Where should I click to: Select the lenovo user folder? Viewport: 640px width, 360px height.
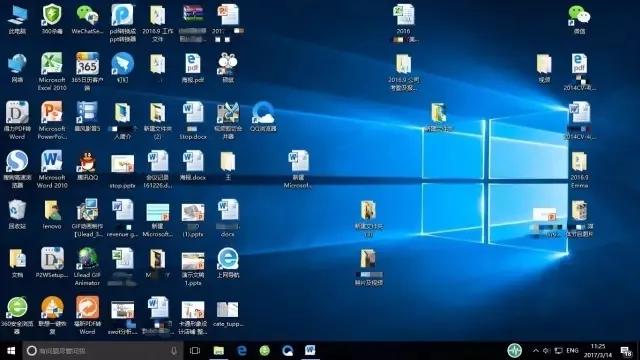(52, 214)
